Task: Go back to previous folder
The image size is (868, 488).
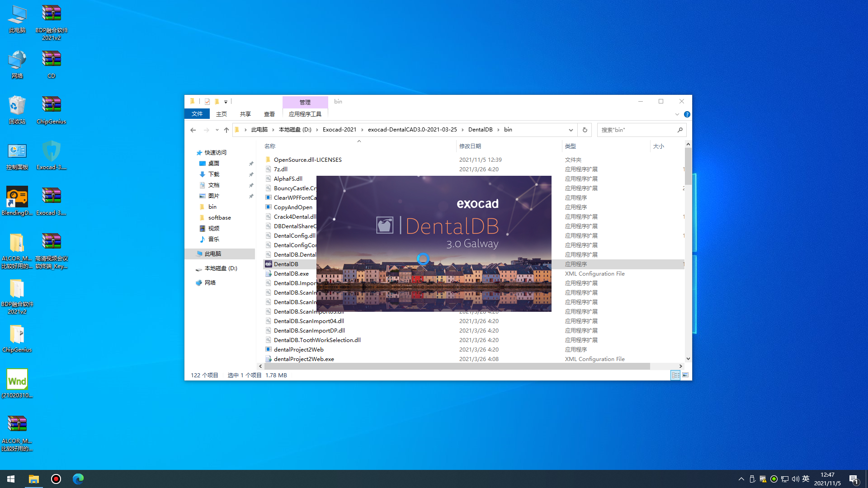Action: [x=193, y=130]
